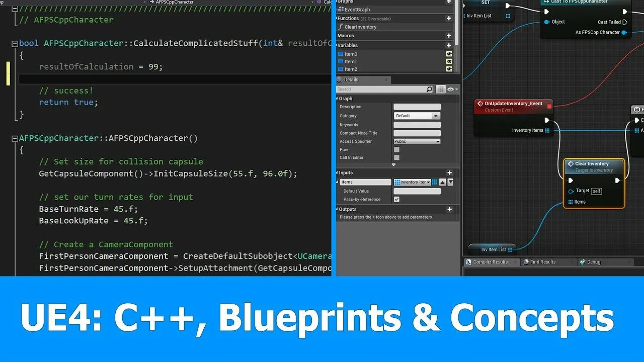The height and width of the screenshot is (362, 644).
Task: Collapse the Outputs section
Action: click(338, 209)
